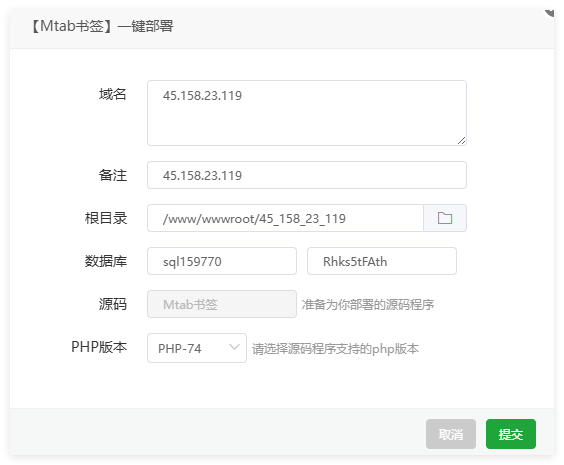The height and width of the screenshot is (465, 564).
Task: Focus the 域名 domain textarea
Action: pos(307,113)
